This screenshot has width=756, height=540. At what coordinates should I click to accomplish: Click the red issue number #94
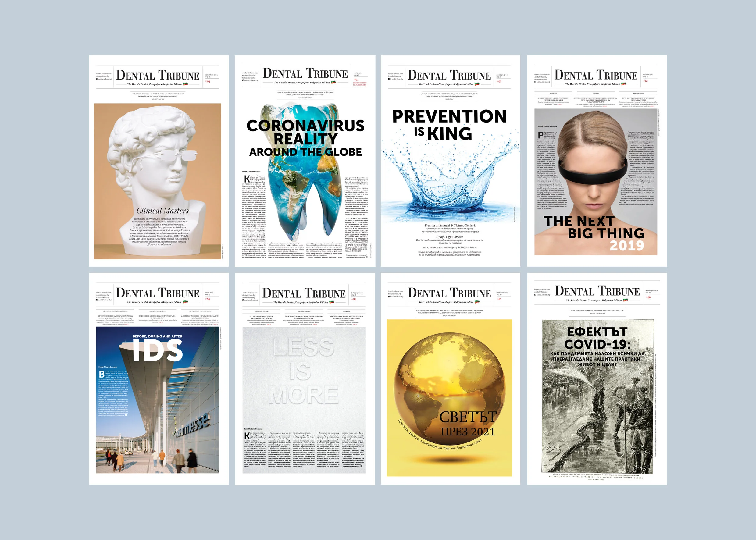(208, 81)
